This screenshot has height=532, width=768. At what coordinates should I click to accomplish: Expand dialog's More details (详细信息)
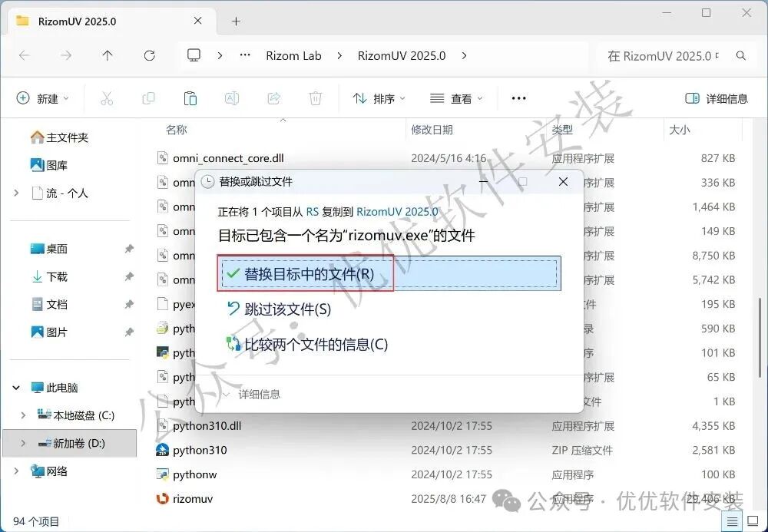click(x=252, y=394)
